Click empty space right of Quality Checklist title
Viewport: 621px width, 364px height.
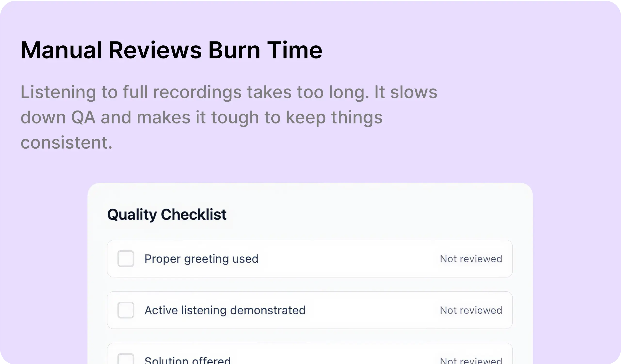(x=370, y=214)
